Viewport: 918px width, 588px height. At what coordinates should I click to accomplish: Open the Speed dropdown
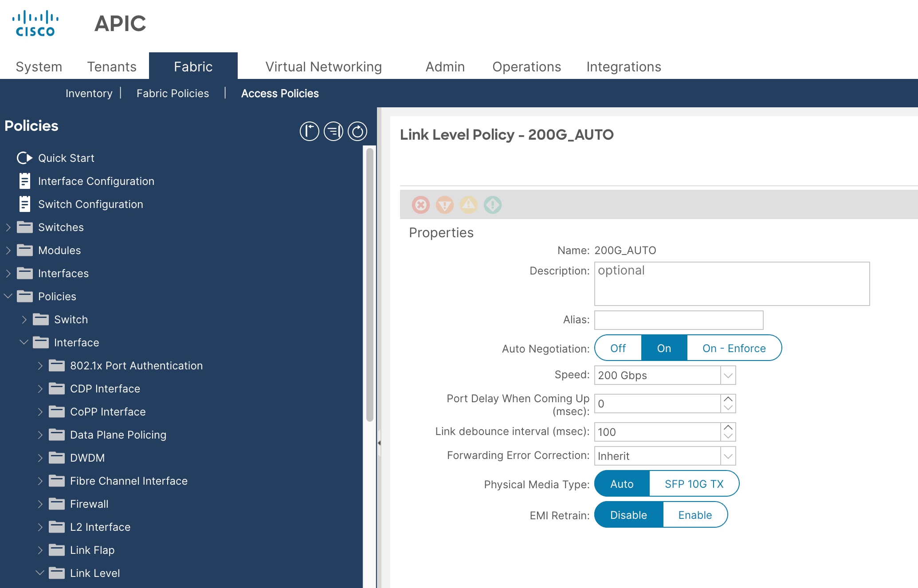pyautogui.click(x=728, y=375)
